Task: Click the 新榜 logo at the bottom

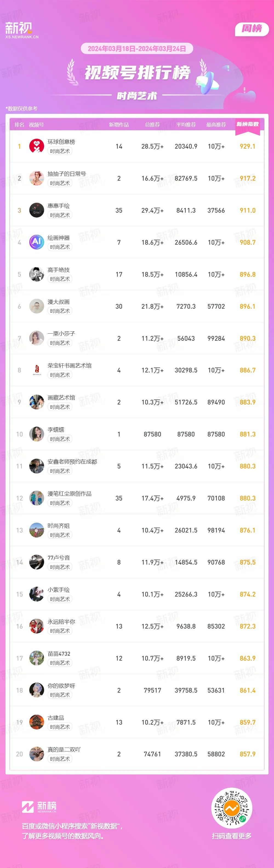Action: (x=39, y=807)
